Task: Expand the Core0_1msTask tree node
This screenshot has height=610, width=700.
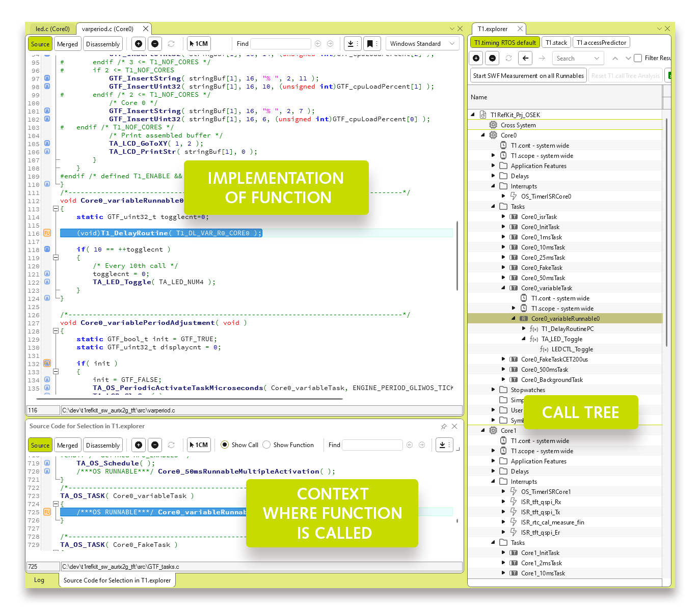Action: pos(503,237)
